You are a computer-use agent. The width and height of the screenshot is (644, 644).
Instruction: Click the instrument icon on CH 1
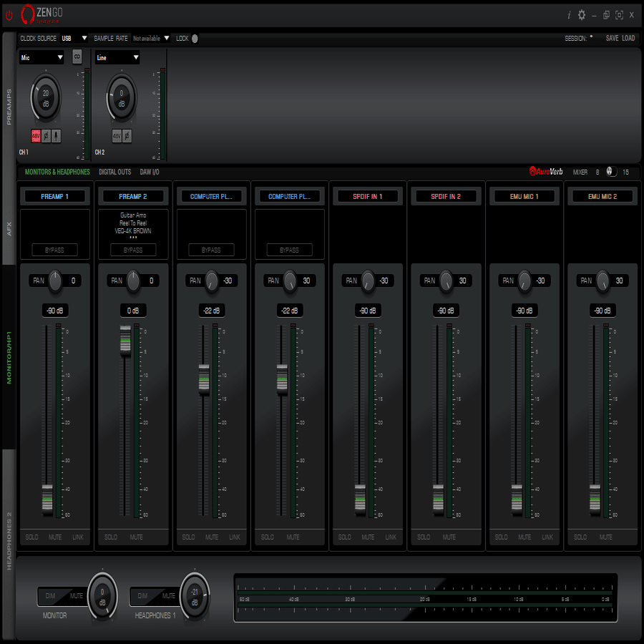[56, 136]
